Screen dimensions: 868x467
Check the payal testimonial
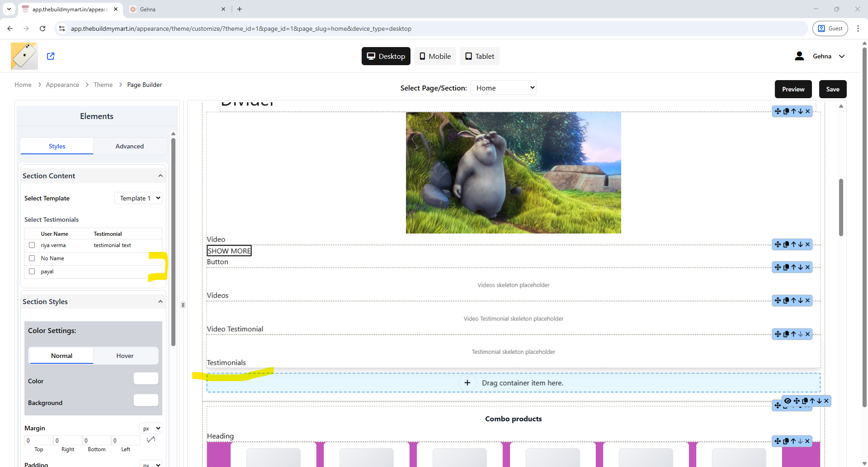coord(32,271)
